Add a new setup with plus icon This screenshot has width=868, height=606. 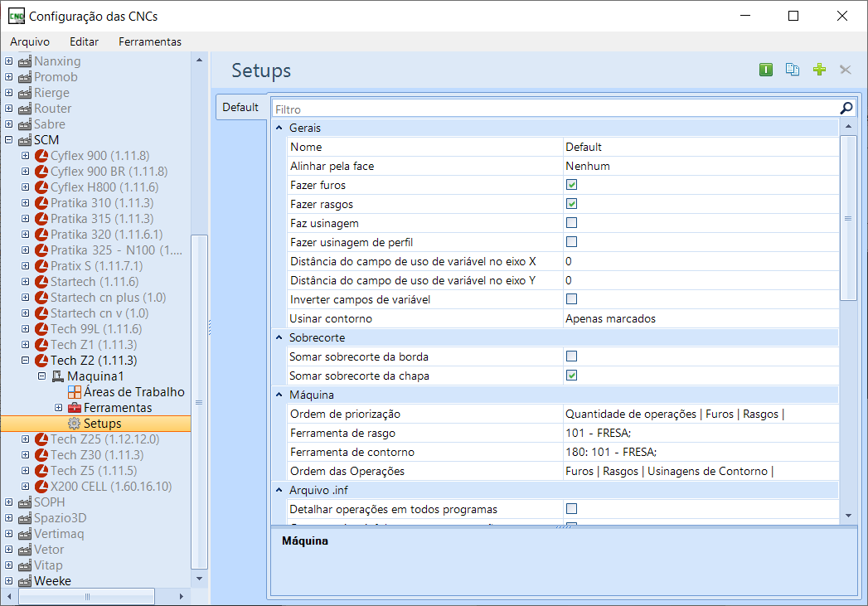pyautogui.click(x=819, y=70)
